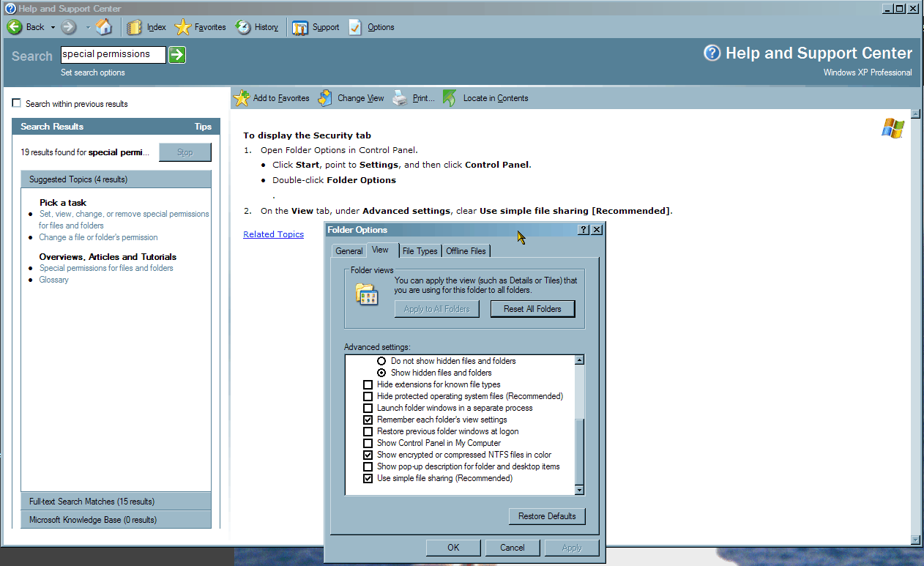This screenshot has width=924, height=566.
Task: Click the Locate in Contents icon
Action: 450,97
